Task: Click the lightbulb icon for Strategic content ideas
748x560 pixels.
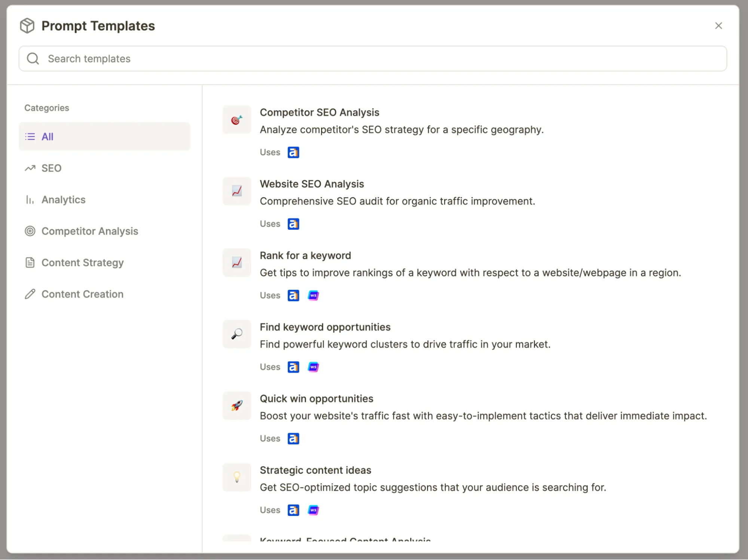Action: pos(236,477)
